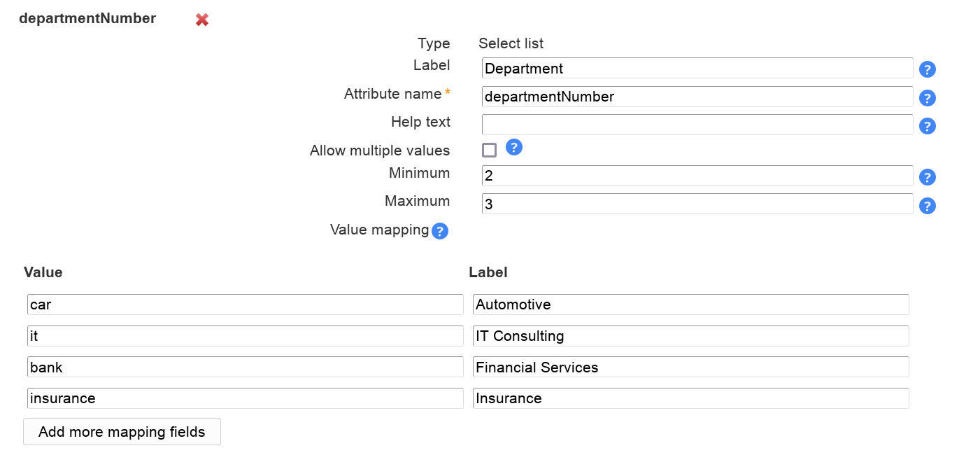This screenshot has height=462, width=980.
Task: Delete the departmentNumber field with red X
Action: 202,20
